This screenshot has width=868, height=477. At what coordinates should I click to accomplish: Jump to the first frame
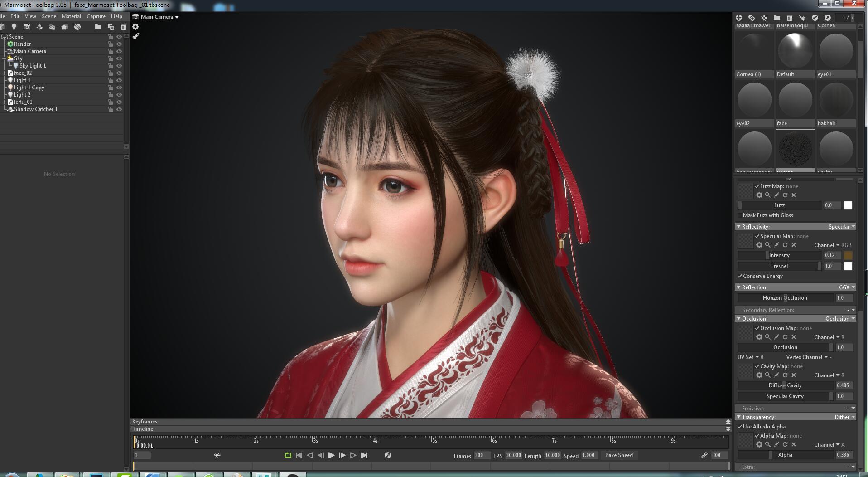tap(299, 455)
